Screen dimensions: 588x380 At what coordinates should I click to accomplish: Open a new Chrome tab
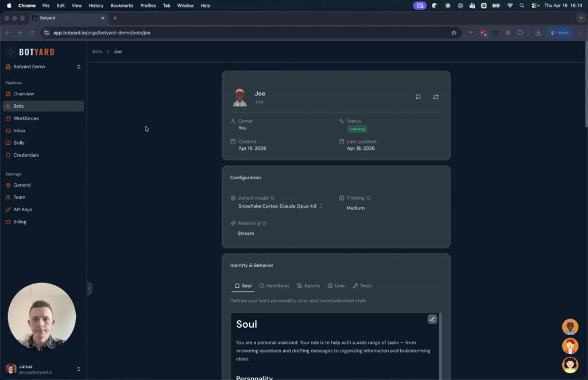pyautogui.click(x=115, y=18)
